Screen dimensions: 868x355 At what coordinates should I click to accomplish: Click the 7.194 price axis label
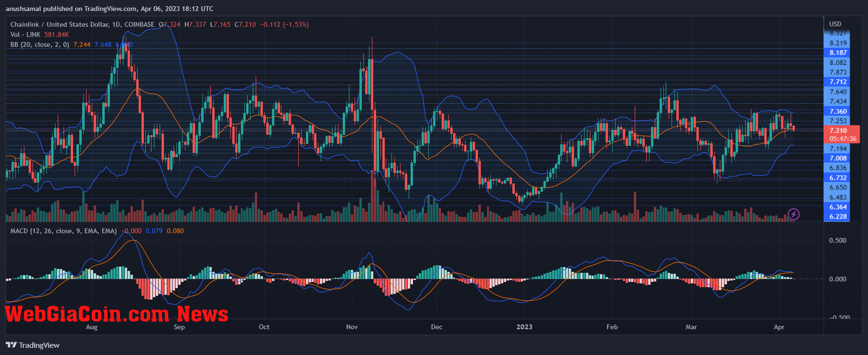tap(838, 149)
